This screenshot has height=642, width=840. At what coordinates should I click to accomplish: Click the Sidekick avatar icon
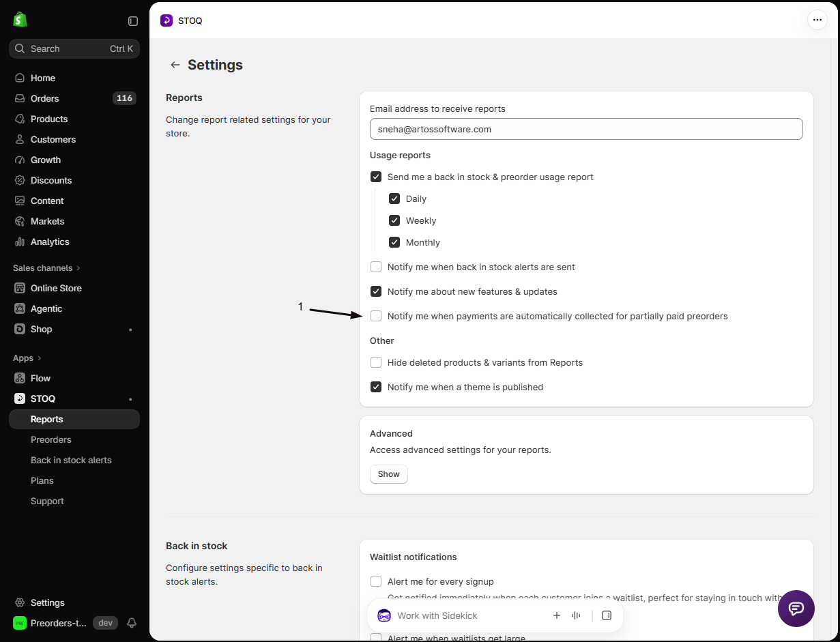click(384, 615)
